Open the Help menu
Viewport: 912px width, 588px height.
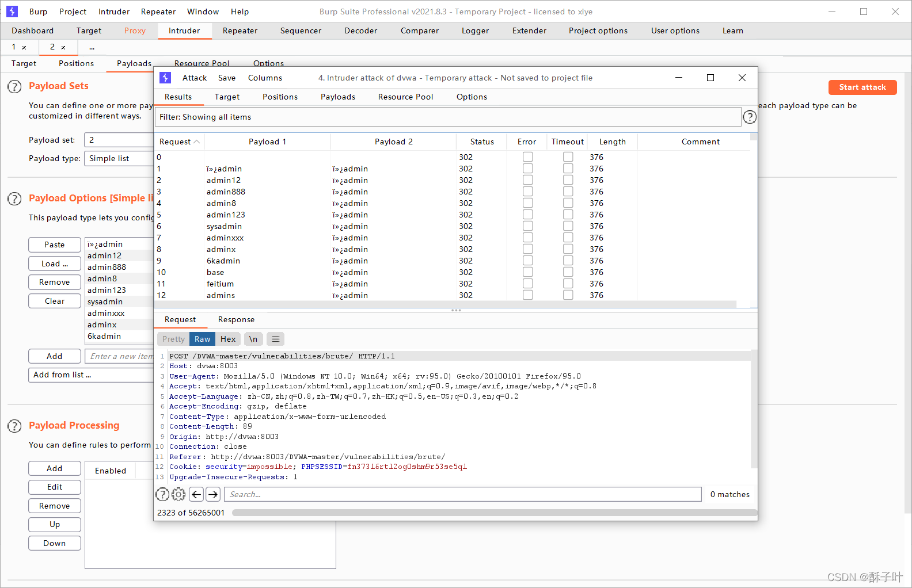point(240,12)
